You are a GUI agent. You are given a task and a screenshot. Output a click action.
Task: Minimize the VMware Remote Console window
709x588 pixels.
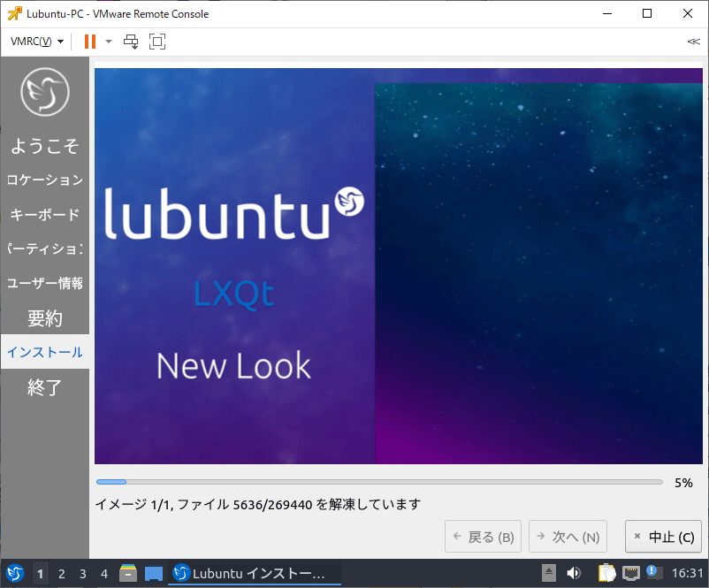click(x=607, y=13)
